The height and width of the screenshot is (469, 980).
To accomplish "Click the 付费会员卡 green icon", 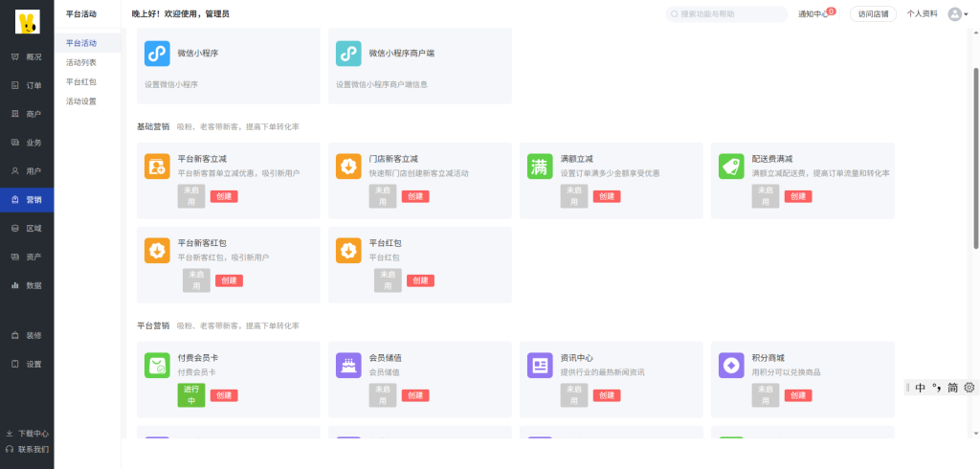I will pos(157,366).
